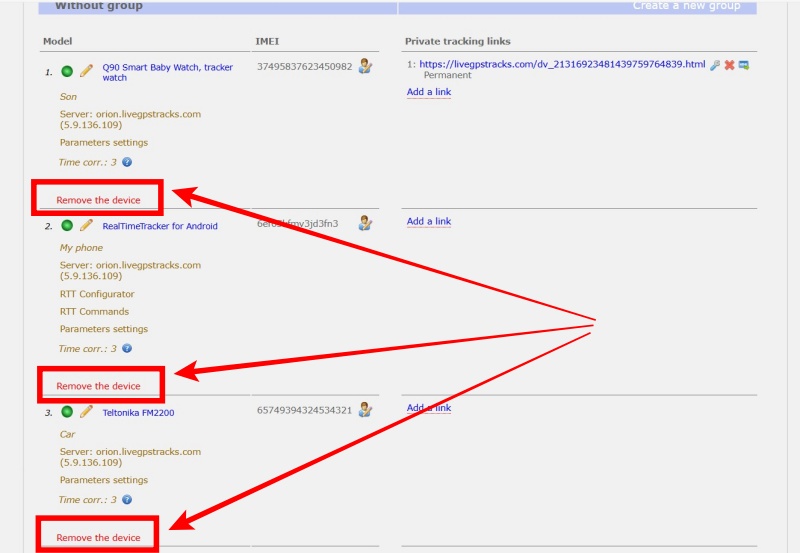
Task: Click the blue card icon after the red X
Action: pos(744,65)
